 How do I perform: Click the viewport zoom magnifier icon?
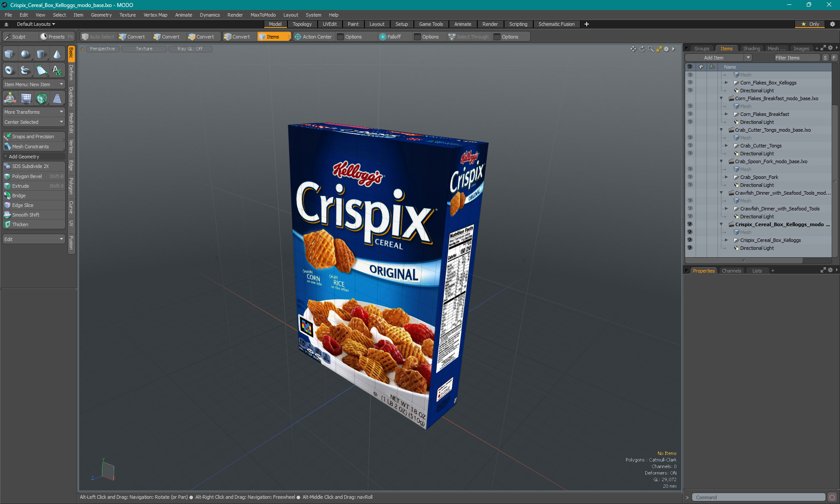click(651, 49)
